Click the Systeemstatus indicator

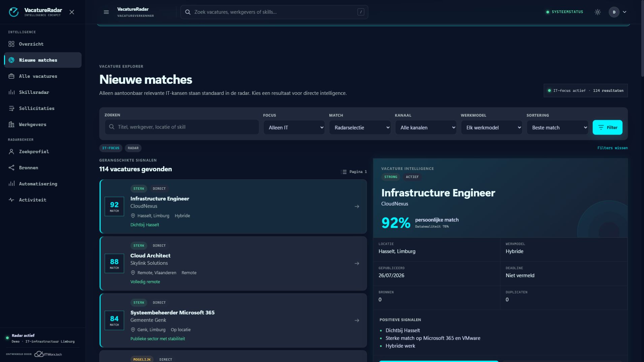[565, 12]
